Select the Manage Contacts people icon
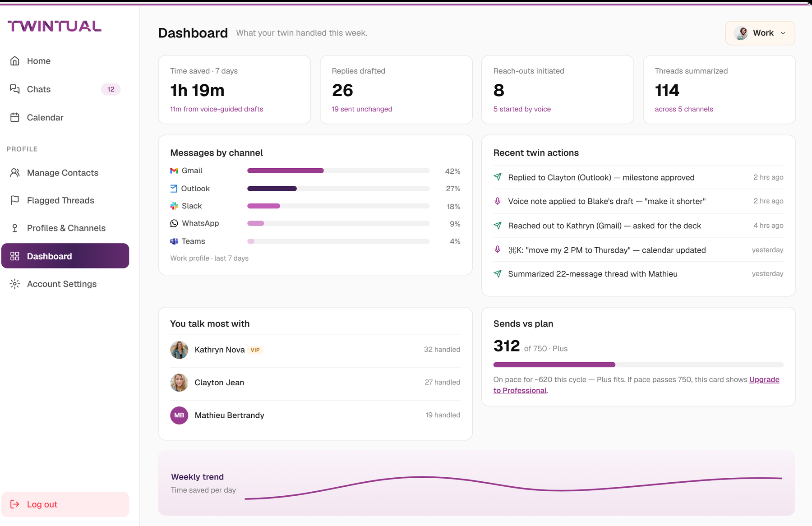The image size is (812, 526). coord(15,172)
